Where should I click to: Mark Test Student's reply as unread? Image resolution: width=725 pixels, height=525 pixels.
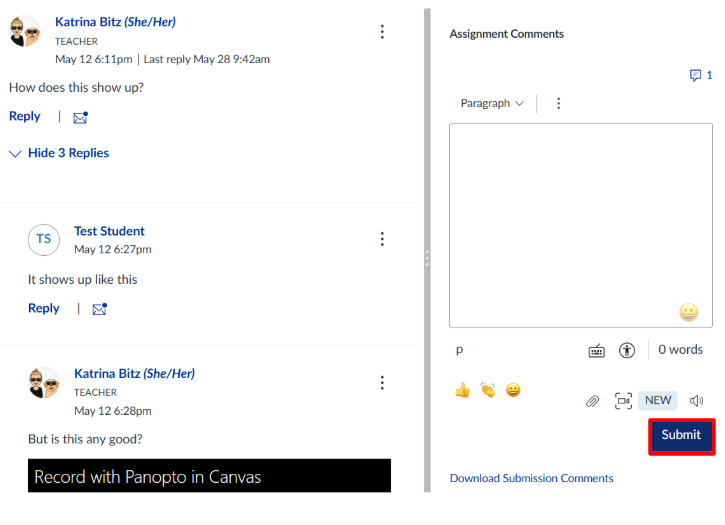pyautogui.click(x=99, y=309)
